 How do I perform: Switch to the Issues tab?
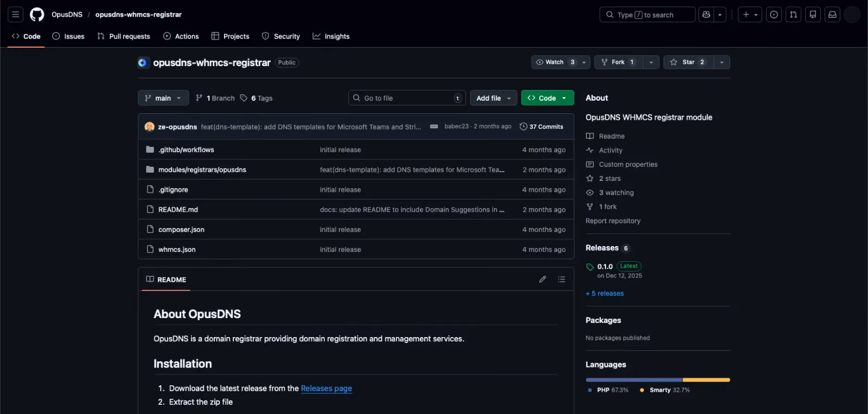pos(68,36)
